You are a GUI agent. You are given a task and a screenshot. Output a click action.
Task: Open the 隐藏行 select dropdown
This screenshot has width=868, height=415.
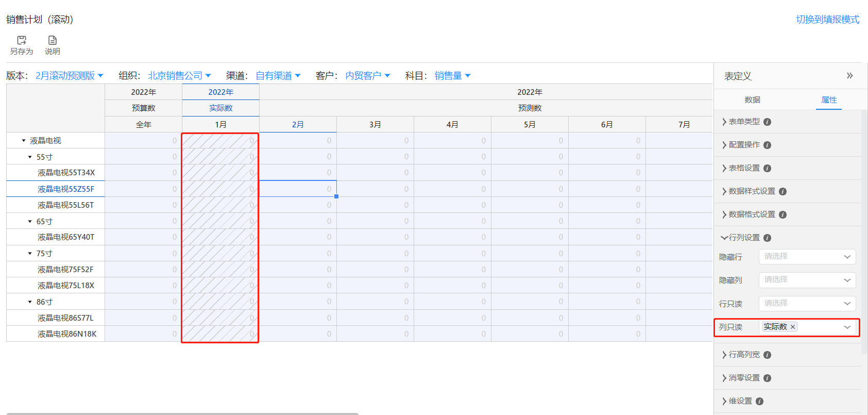tap(807, 257)
